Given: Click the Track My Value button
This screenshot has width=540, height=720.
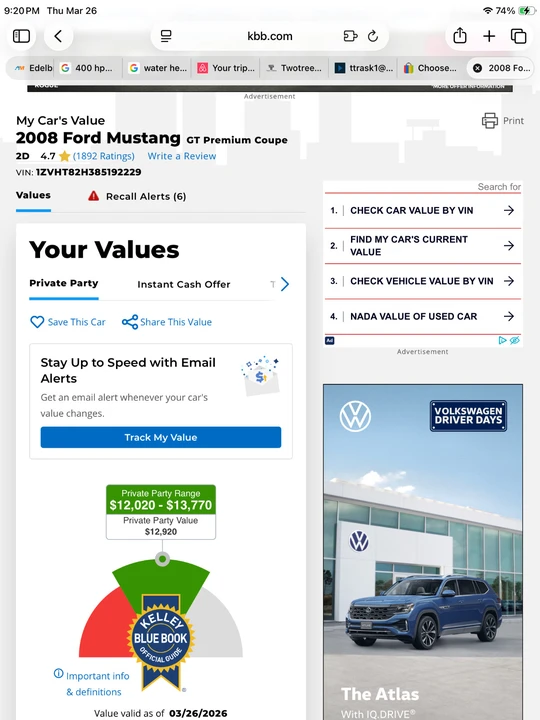Looking at the screenshot, I should click(x=161, y=437).
